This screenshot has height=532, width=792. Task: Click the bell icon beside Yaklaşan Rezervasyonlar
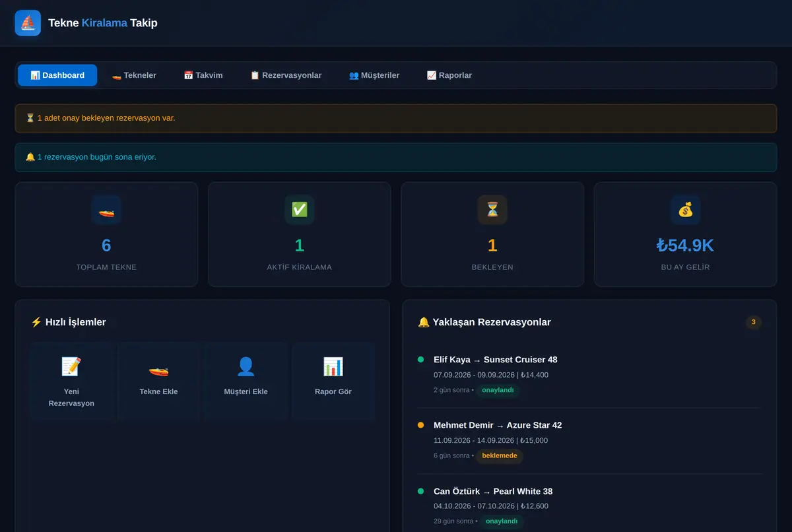click(x=424, y=322)
